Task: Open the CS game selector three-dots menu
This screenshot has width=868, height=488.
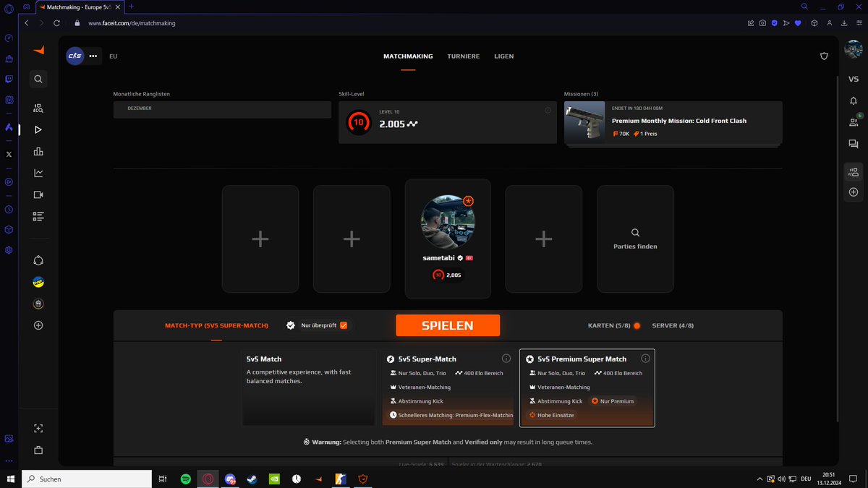Action: click(x=93, y=56)
